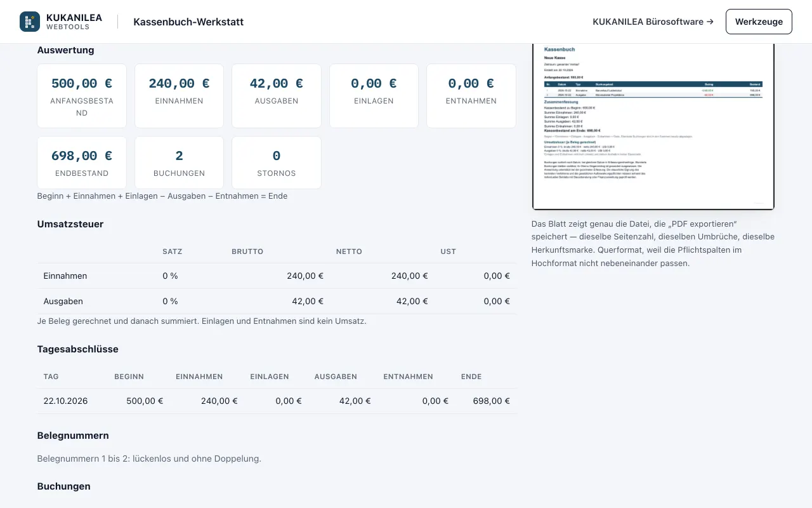Click the Ausgaben summary card value 42,00 €
The width and height of the screenshot is (812, 508).
click(x=277, y=83)
